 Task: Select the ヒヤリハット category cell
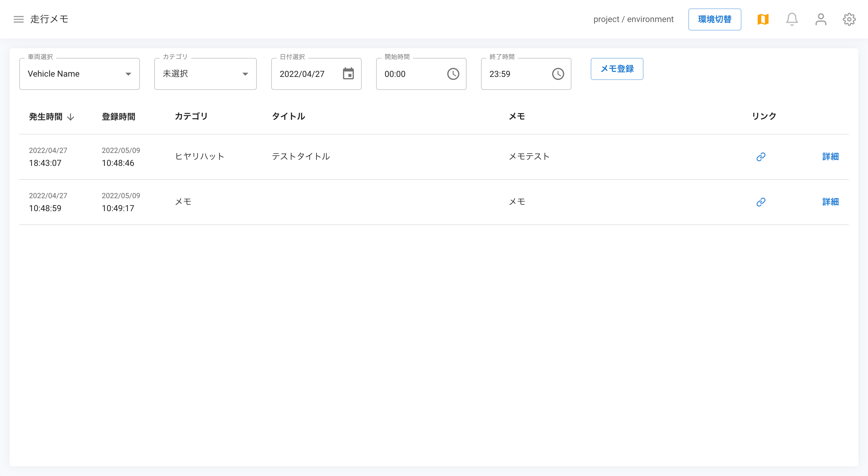click(x=200, y=157)
